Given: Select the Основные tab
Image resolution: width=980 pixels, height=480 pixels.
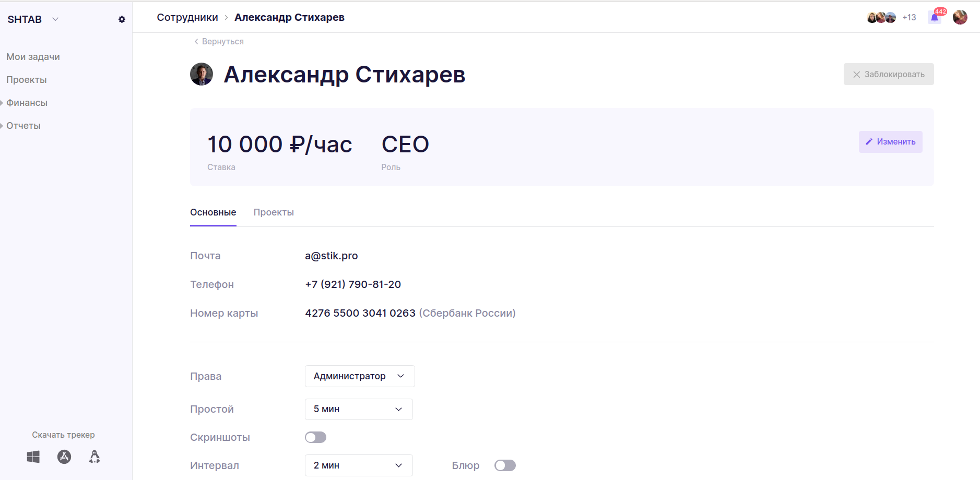Looking at the screenshot, I should coord(213,212).
